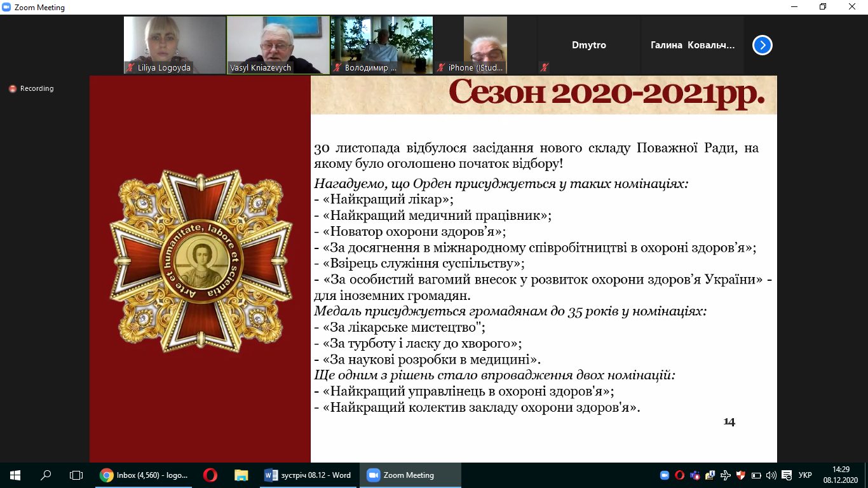Switch to зустріч 08.12 Word document

(308, 475)
